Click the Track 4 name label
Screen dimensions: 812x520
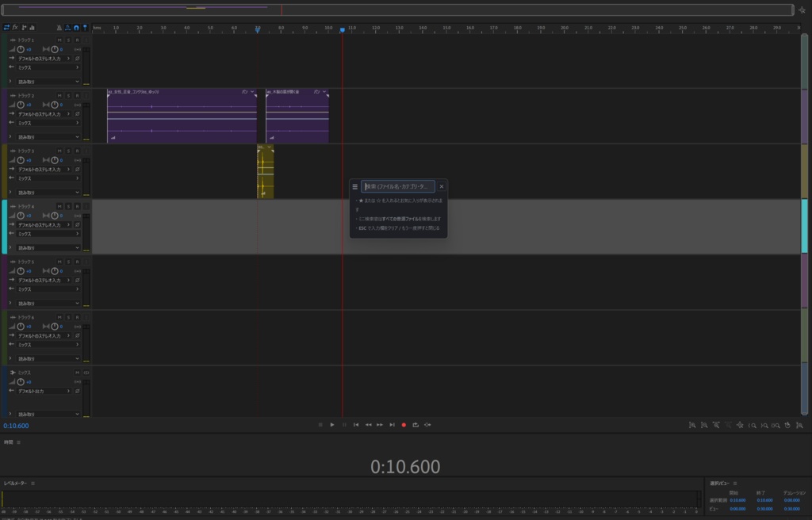pos(26,206)
